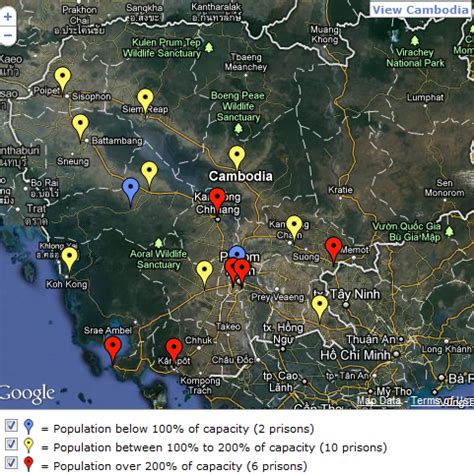
Task: Click the Prey Veaeng label
Action: [x=277, y=297]
